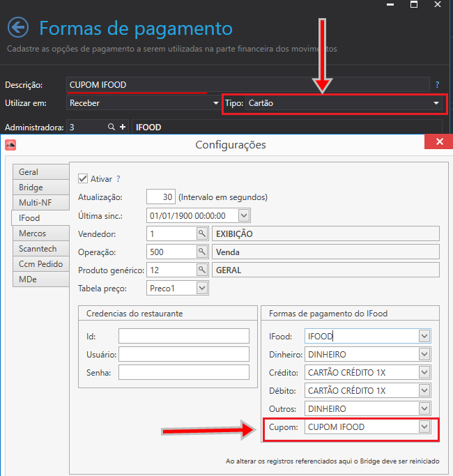This screenshot has height=476, width=453.
Task: Expand the IFood payment form dropdown
Action: pyautogui.click(x=424, y=336)
